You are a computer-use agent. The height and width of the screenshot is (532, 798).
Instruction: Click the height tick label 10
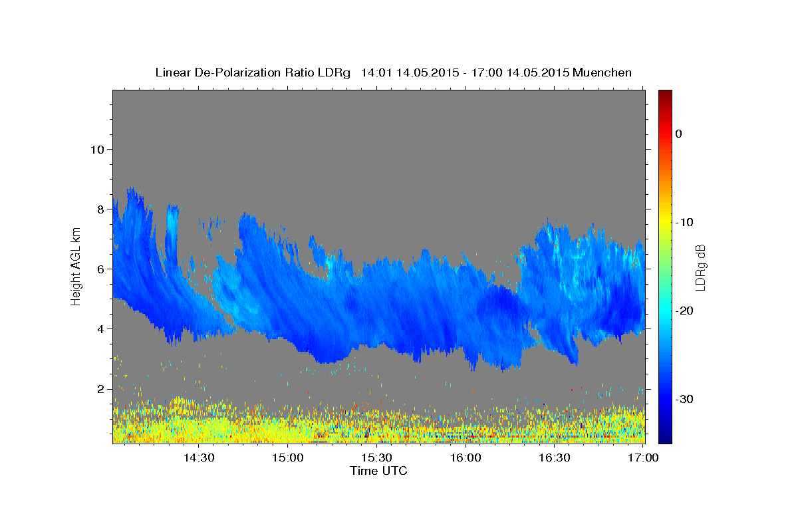click(97, 149)
